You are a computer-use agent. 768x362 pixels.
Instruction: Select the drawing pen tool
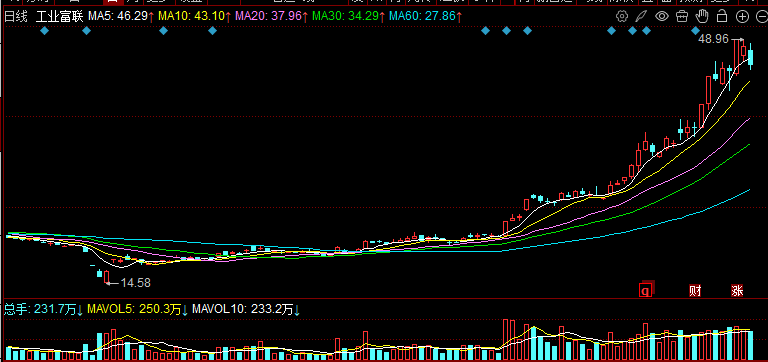click(x=641, y=16)
